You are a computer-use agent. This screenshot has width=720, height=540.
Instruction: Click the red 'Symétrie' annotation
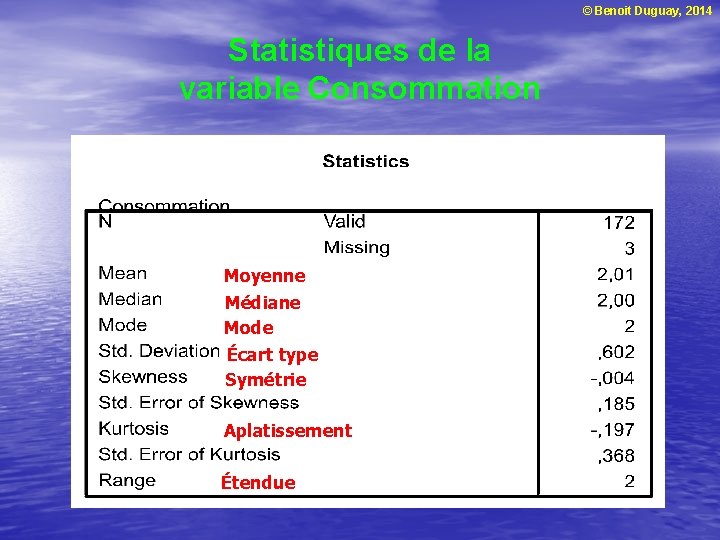coord(265,380)
